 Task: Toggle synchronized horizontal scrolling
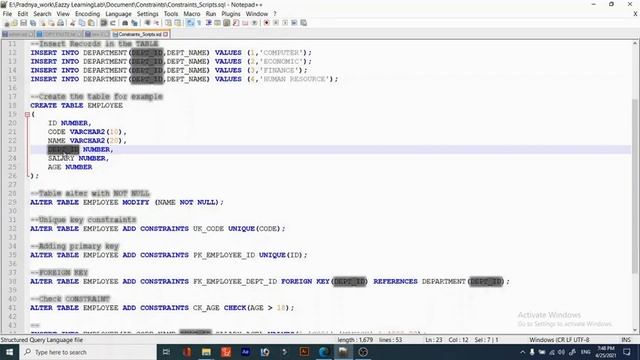[178, 23]
